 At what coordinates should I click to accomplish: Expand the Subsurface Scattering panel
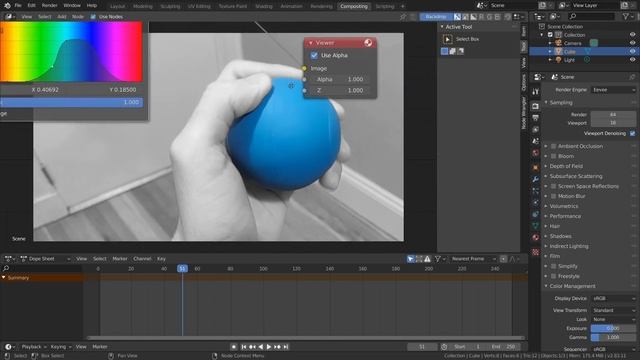[546, 176]
